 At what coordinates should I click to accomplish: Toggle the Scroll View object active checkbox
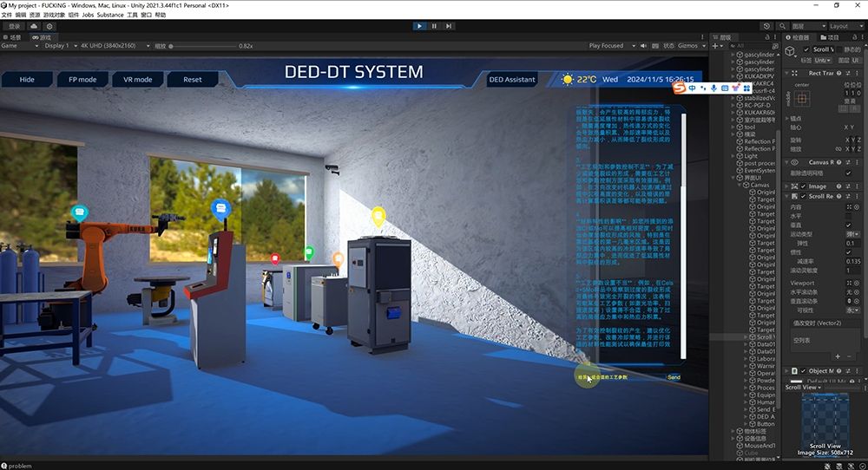point(806,49)
